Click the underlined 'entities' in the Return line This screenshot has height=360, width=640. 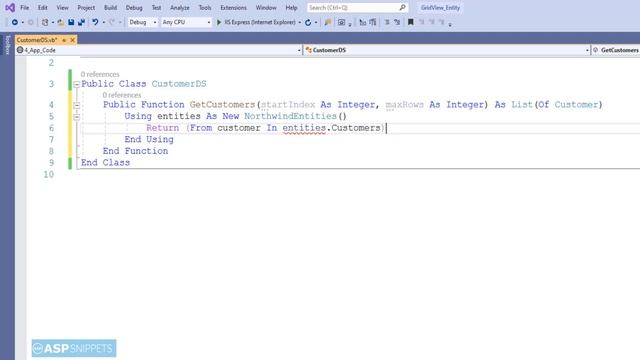pos(304,128)
